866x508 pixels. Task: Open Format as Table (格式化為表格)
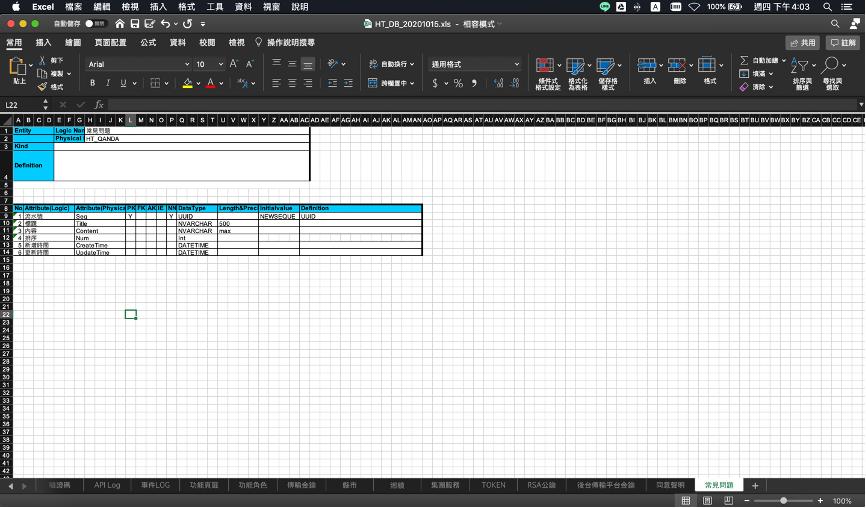pyautogui.click(x=578, y=73)
